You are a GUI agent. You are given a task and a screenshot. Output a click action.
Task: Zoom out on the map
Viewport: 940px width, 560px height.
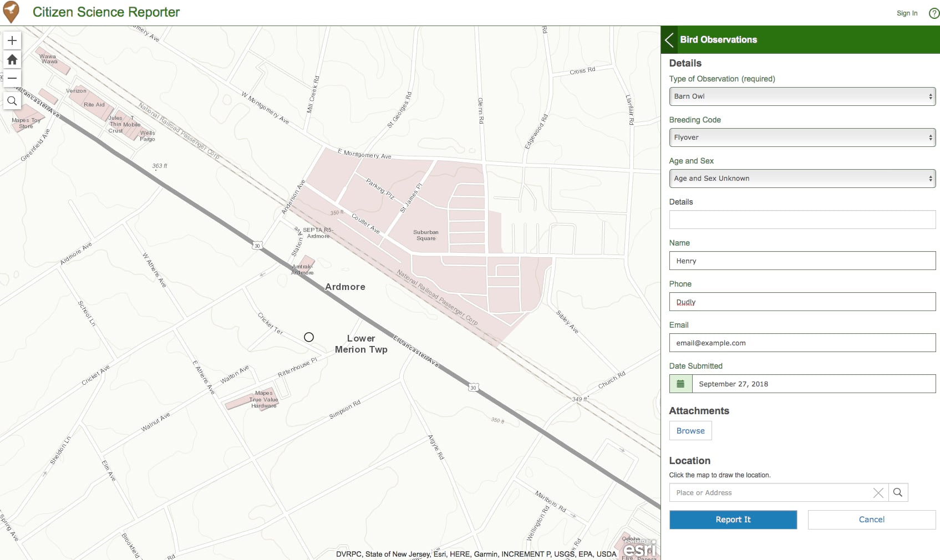[x=12, y=78]
